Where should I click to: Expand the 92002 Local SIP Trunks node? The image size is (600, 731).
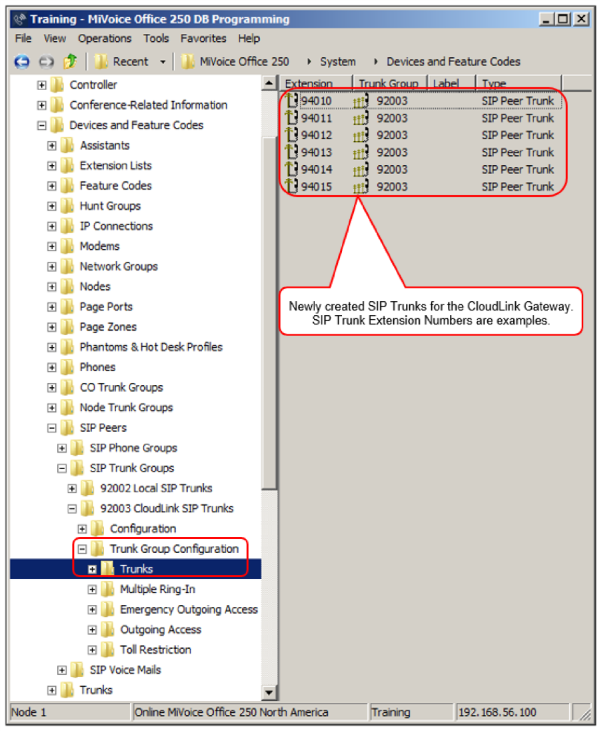(72, 489)
